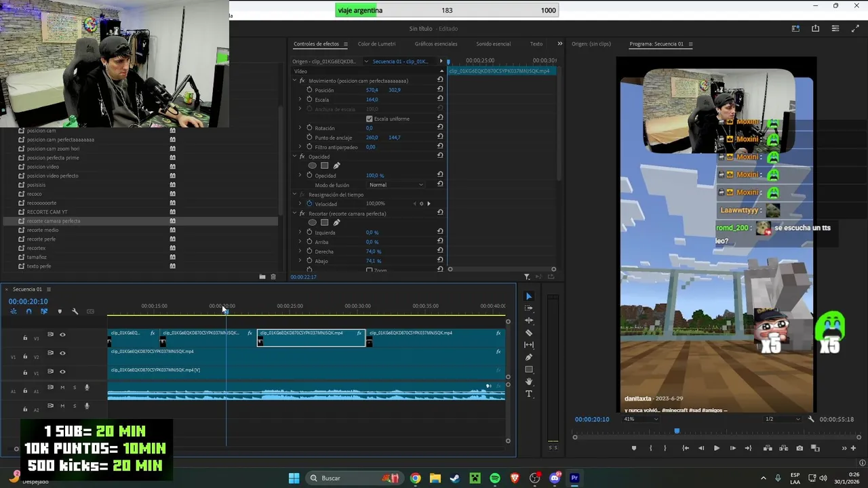Switch to Origen (sin clips) tab
Screen dimensions: 868x488
tap(591, 44)
